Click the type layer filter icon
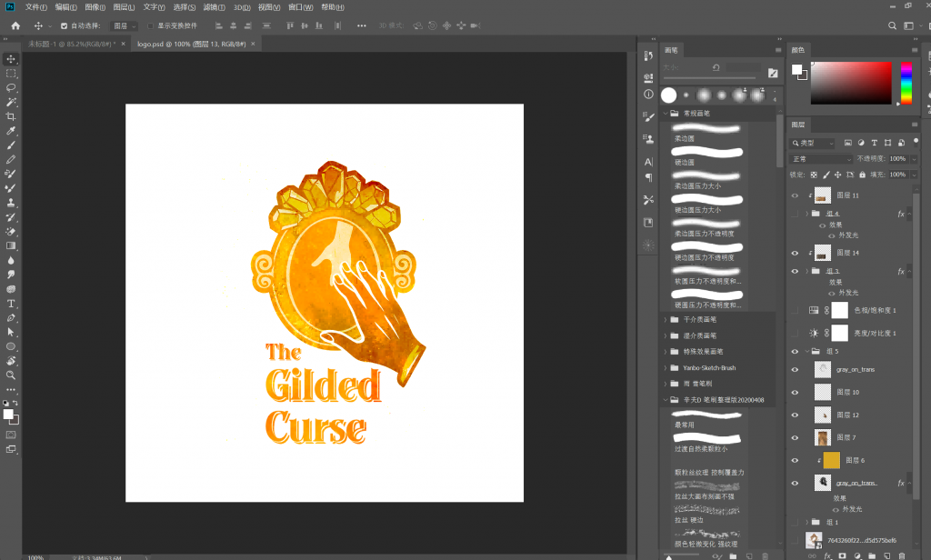Screen dimensions: 931x560 click(x=874, y=143)
